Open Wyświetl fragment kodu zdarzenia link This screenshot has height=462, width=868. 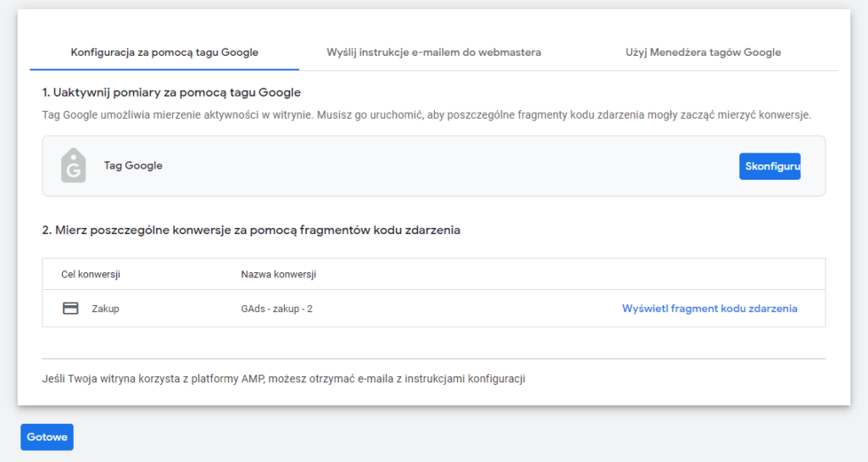pyautogui.click(x=709, y=309)
